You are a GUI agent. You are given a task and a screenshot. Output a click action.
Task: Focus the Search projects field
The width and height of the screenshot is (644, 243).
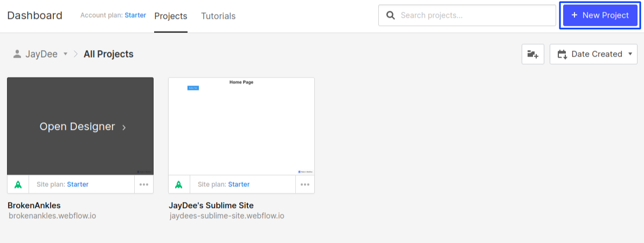[x=467, y=15]
